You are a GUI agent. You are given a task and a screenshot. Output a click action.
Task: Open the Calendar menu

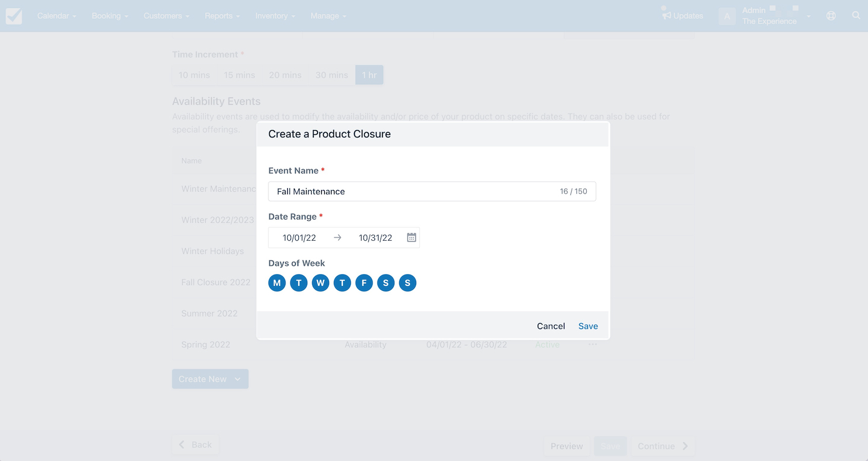coord(57,16)
